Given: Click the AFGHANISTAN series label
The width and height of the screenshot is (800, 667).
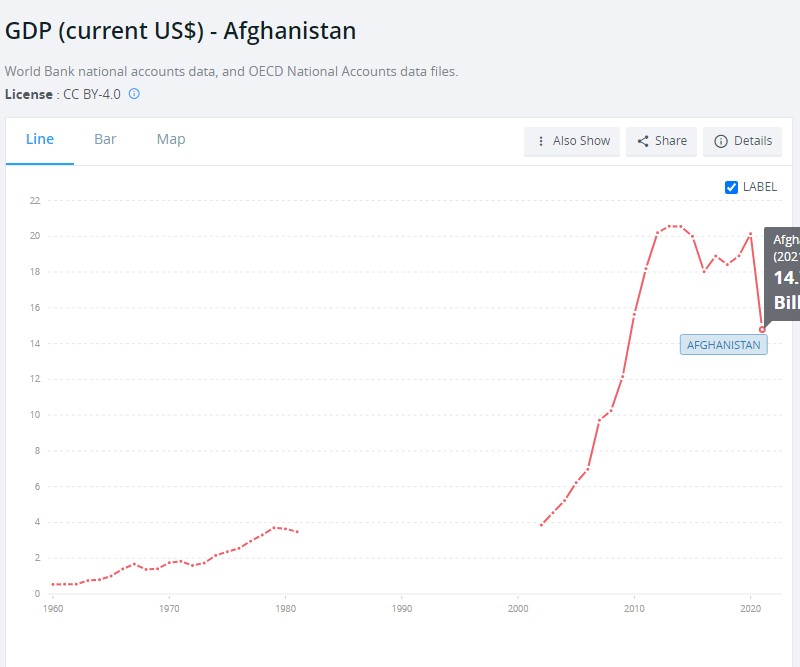Looking at the screenshot, I should [x=723, y=345].
